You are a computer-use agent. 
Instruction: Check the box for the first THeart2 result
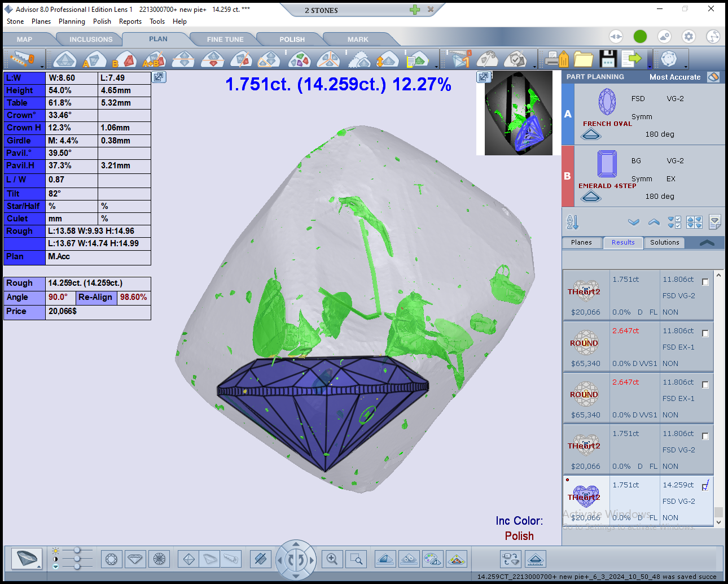pyautogui.click(x=705, y=282)
